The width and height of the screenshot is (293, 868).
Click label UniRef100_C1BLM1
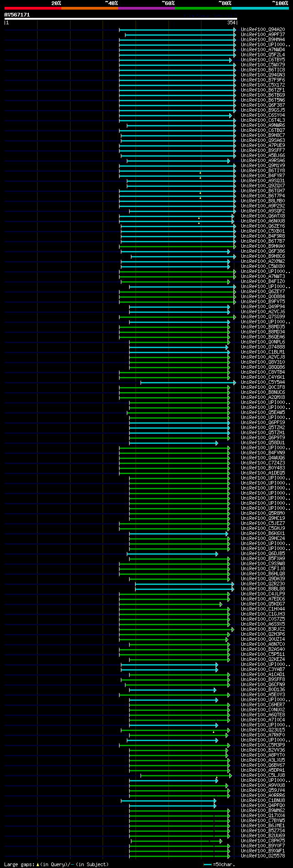pyautogui.click(x=263, y=352)
